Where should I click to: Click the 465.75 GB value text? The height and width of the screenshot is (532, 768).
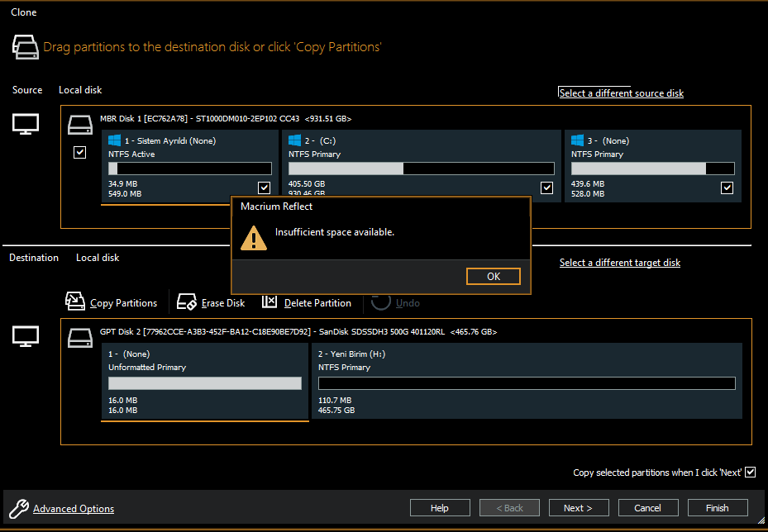pos(336,410)
